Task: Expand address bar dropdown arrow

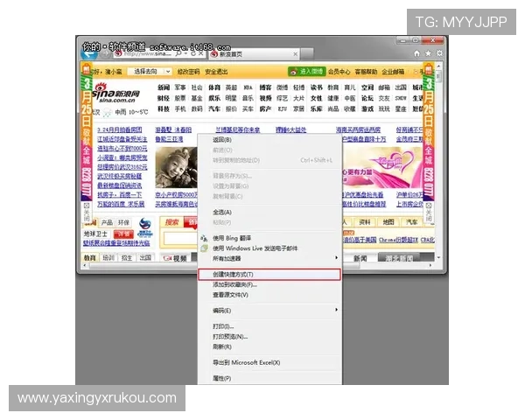Action: pos(185,53)
